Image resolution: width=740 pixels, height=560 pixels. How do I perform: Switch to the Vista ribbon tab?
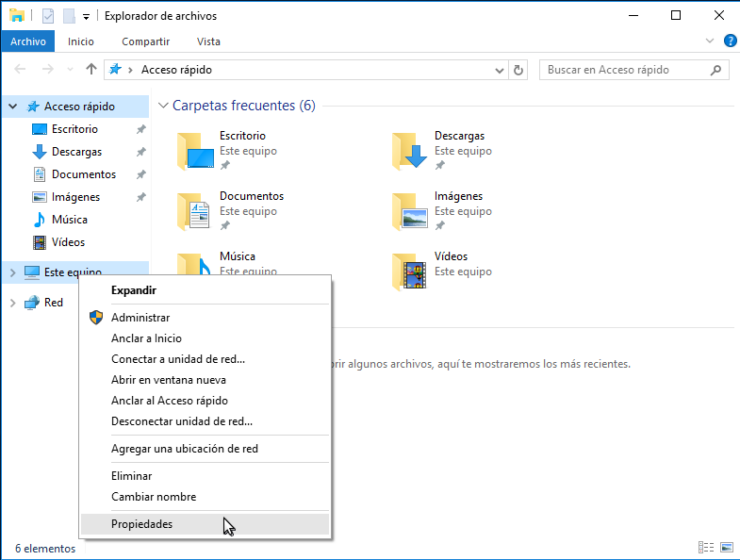(x=208, y=41)
